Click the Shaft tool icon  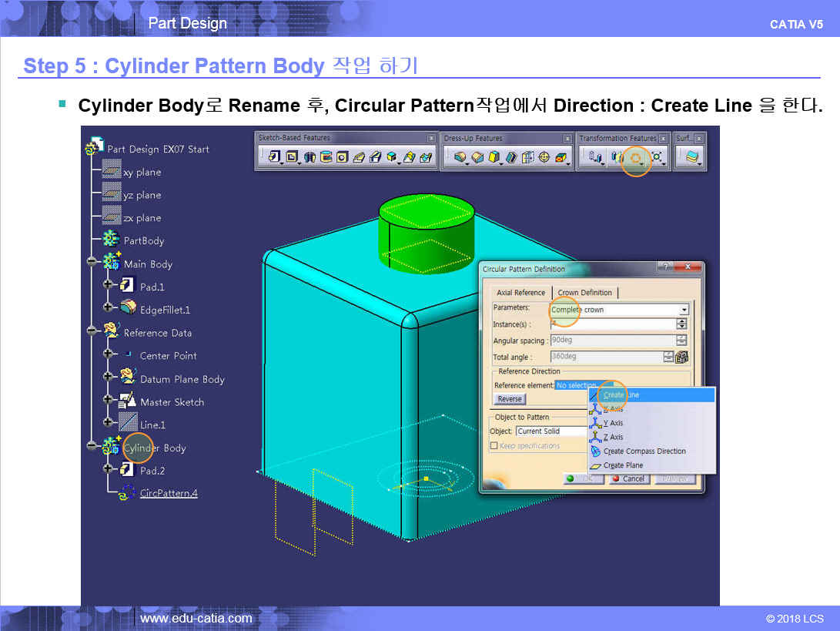click(310, 157)
